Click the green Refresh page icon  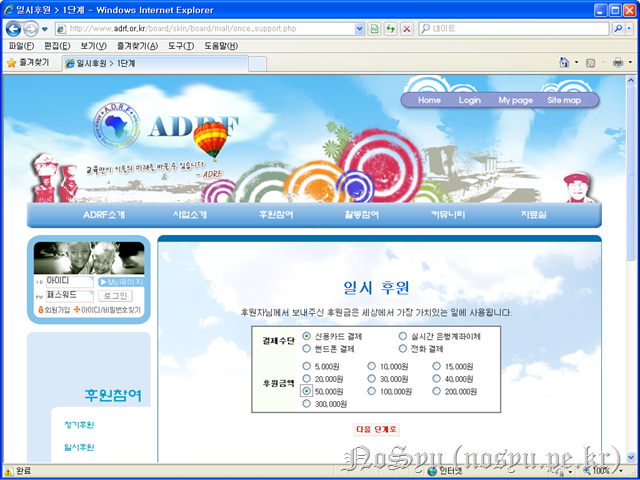pyautogui.click(x=390, y=29)
